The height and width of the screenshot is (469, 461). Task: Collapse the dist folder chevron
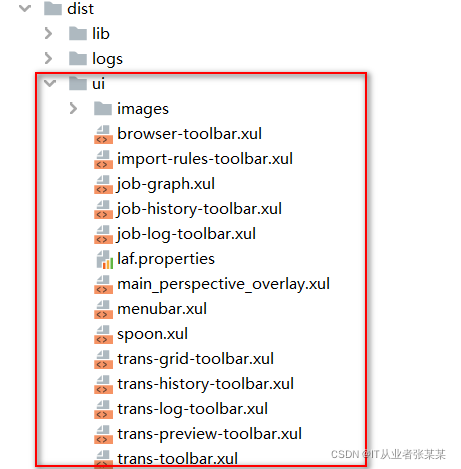pyautogui.click(x=25, y=8)
